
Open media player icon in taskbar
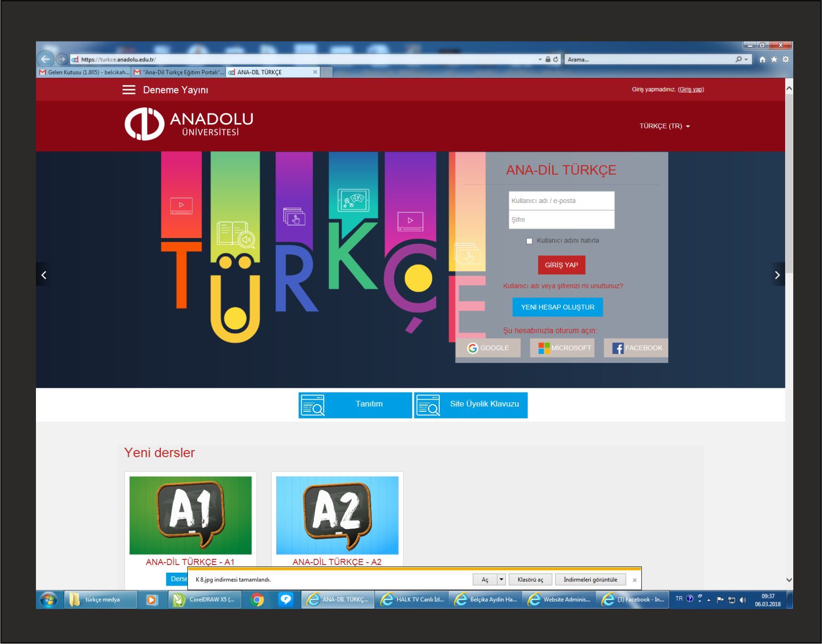(152, 599)
